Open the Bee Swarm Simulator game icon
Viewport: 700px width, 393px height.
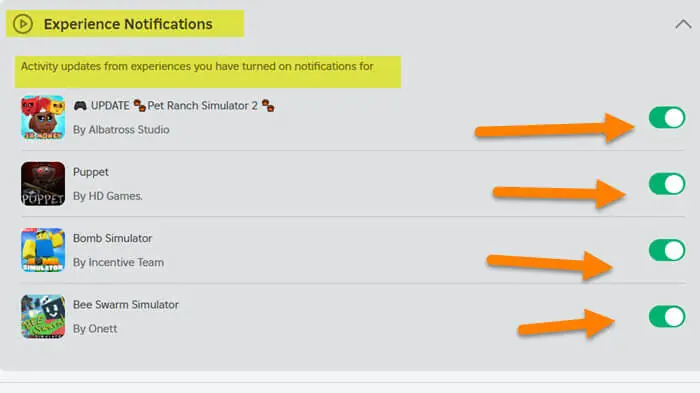click(43, 316)
